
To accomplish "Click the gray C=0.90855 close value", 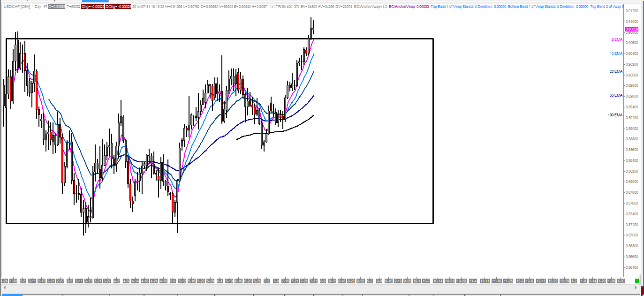I will (x=56, y=7).
